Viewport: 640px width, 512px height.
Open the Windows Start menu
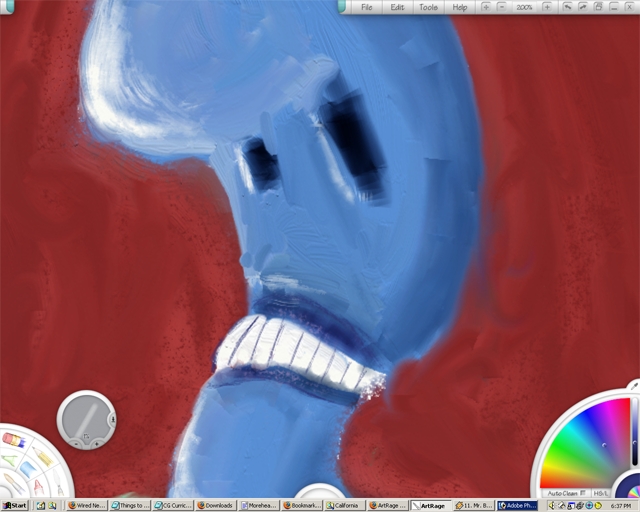[x=15, y=505]
